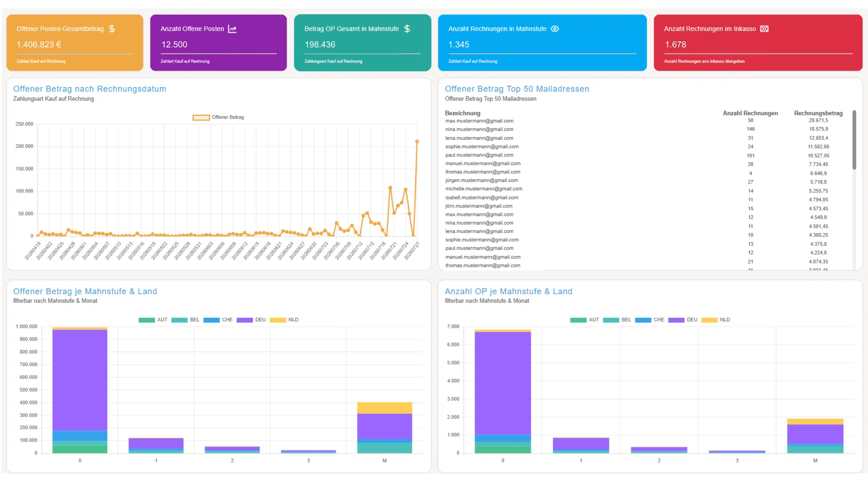Open the Anzahl Offene Posten card title
The image size is (868, 482).
(x=192, y=29)
